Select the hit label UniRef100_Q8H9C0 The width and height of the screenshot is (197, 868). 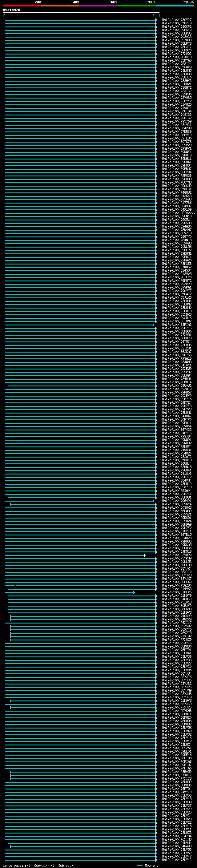(177, 50)
